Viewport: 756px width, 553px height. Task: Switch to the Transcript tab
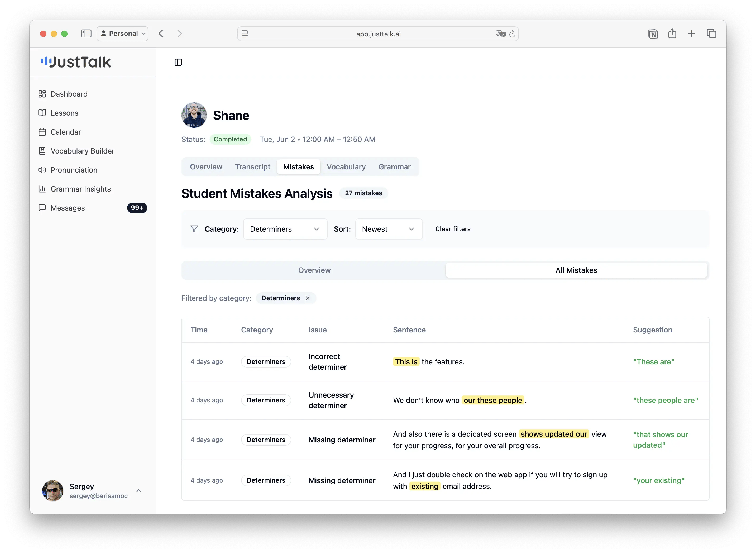(253, 167)
